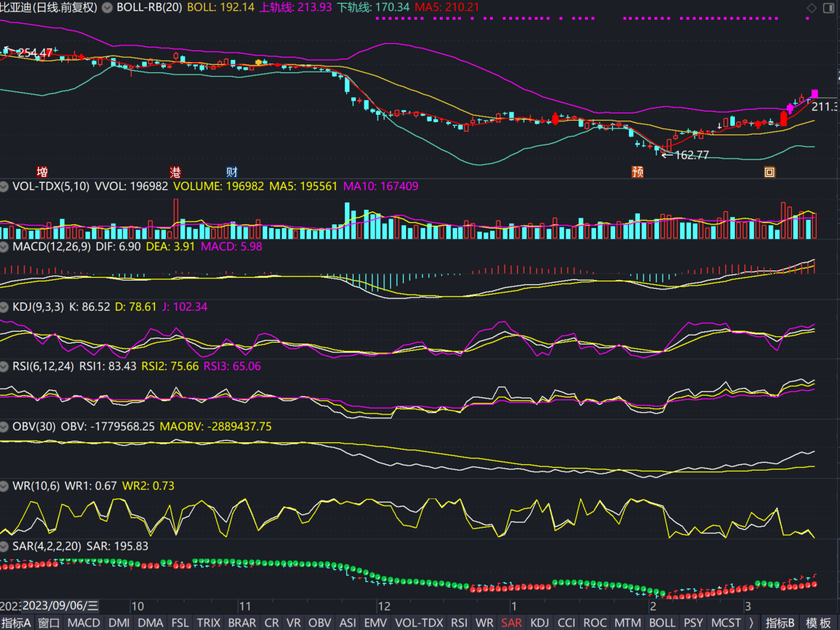Click the 162.77 low price label
This screenshot has width=840, height=630.
click(691, 155)
